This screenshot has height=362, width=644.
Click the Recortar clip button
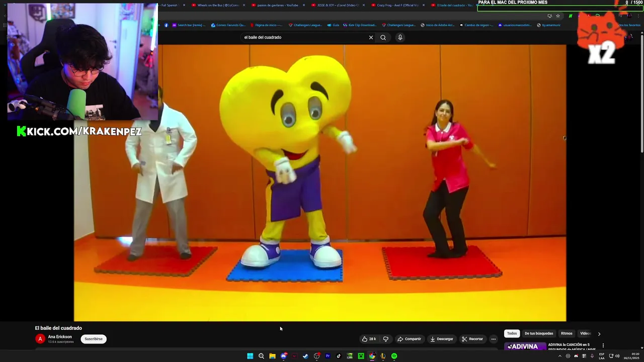(x=472, y=339)
